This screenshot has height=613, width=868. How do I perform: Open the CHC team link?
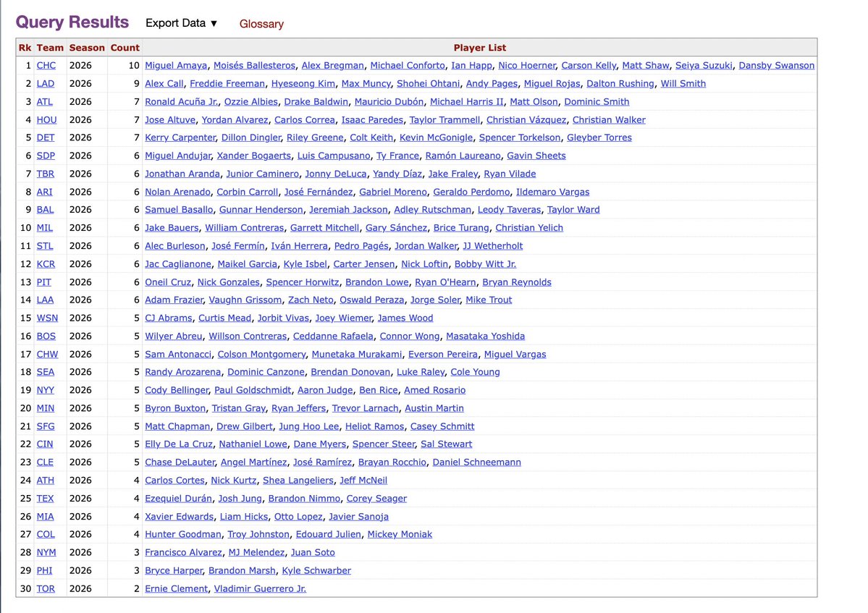(46, 65)
